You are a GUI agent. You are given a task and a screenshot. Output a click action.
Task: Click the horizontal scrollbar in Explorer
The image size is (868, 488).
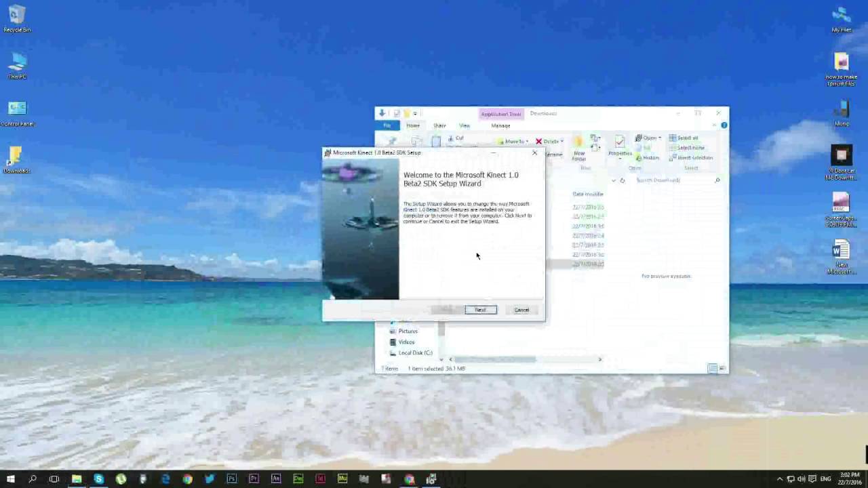pyautogui.click(x=494, y=359)
